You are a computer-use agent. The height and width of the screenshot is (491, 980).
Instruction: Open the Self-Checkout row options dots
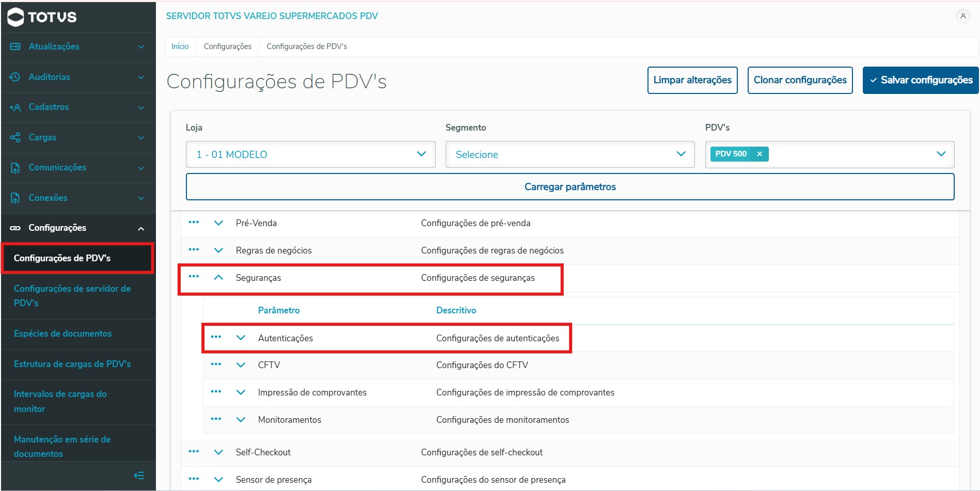coord(194,452)
